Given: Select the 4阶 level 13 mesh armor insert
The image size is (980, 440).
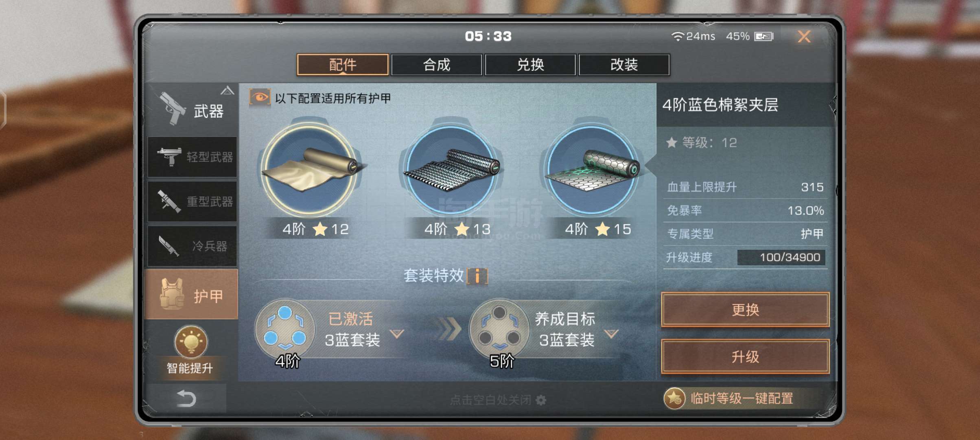Looking at the screenshot, I should (x=452, y=169).
